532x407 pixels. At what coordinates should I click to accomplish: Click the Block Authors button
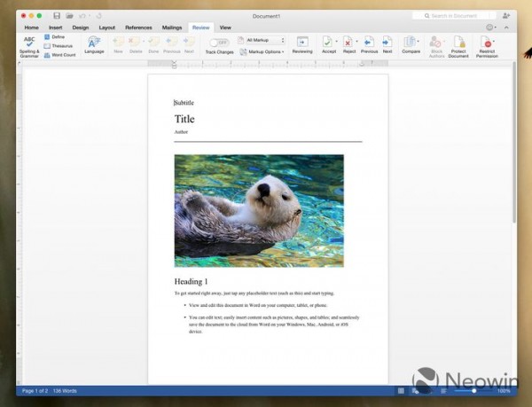436,47
